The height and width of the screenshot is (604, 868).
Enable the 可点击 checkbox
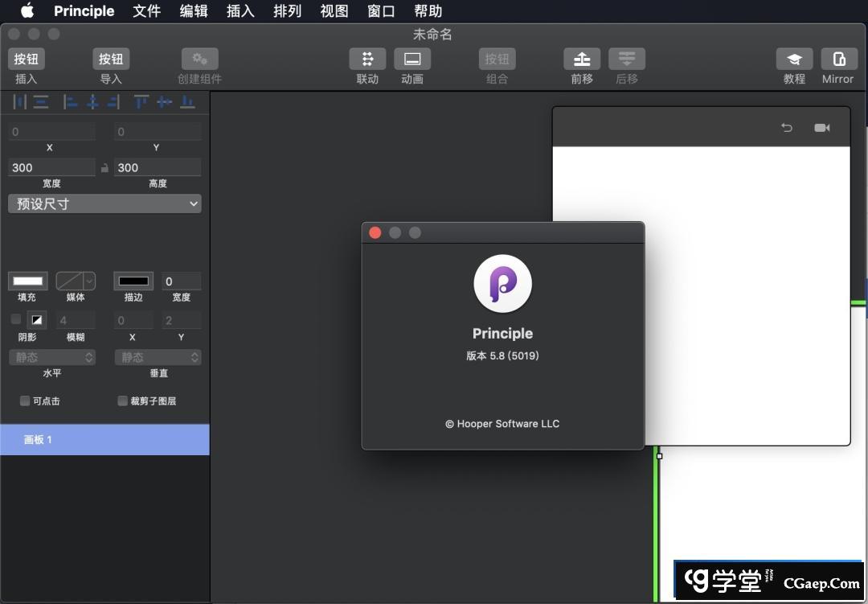[x=25, y=401]
